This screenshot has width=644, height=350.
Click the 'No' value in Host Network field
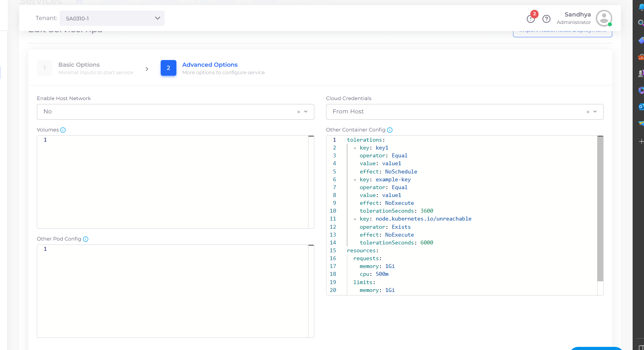(48, 112)
